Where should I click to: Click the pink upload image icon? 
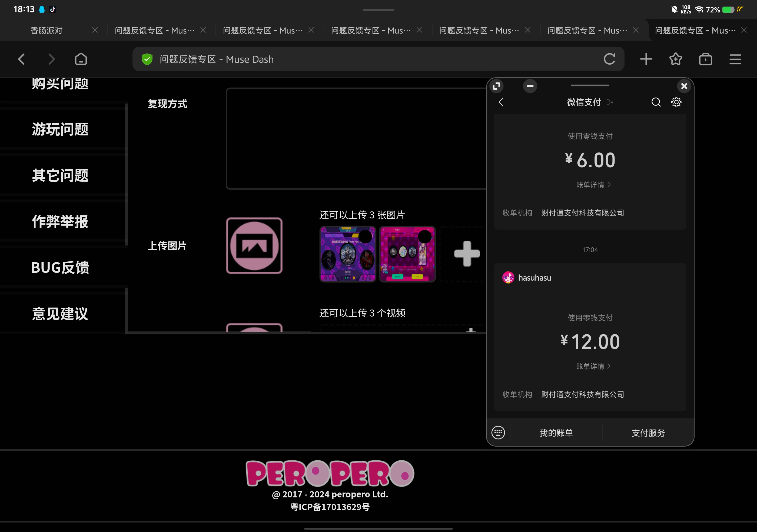254,245
